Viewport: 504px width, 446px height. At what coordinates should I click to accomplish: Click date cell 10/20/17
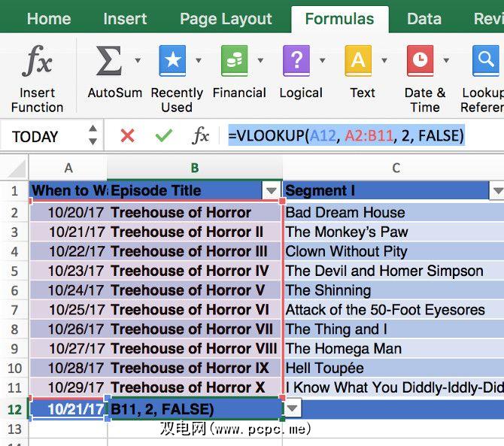pyautogui.click(x=68, y=212)
